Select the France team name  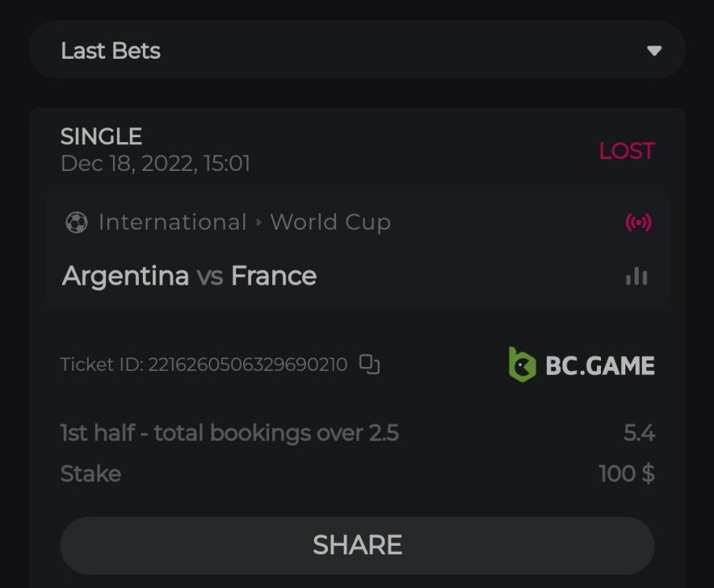point(274,276)
